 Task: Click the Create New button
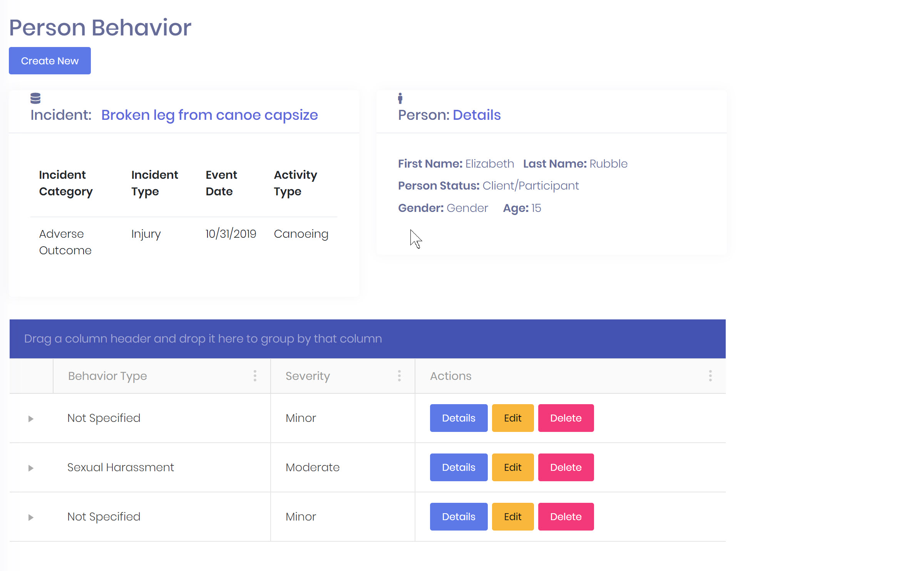50,60
